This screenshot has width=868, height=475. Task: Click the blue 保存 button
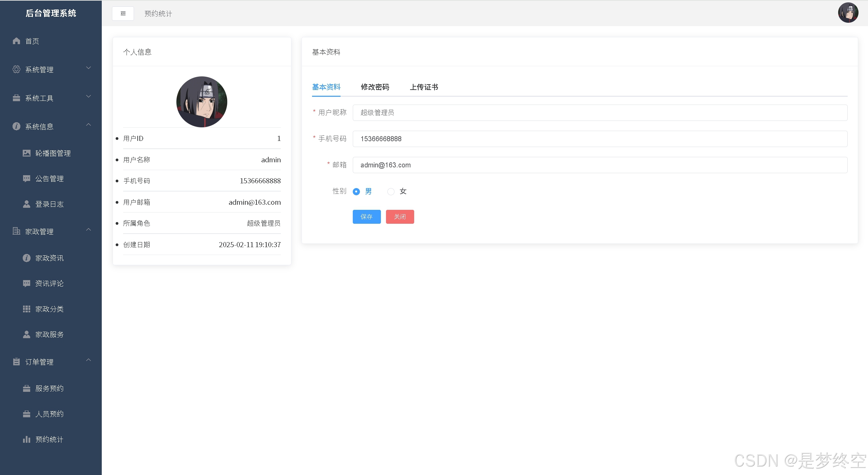(x=366, y=217)
